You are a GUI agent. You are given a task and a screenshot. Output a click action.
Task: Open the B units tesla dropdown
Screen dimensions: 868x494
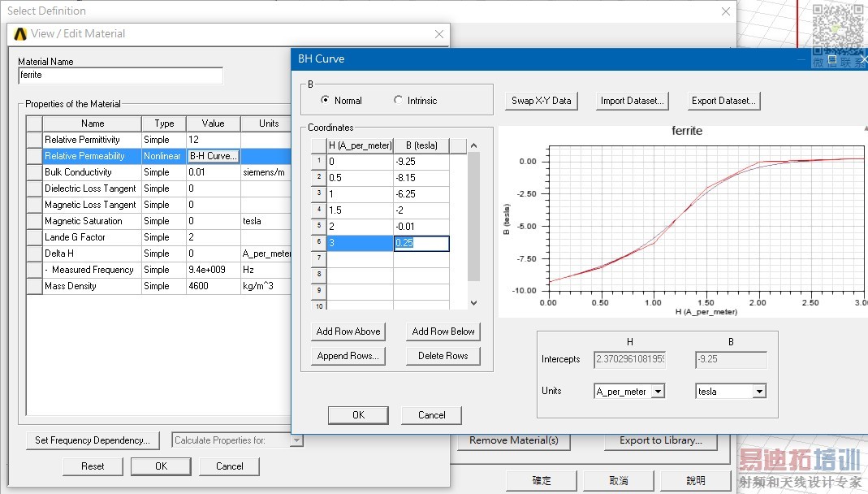pos(758,392)
